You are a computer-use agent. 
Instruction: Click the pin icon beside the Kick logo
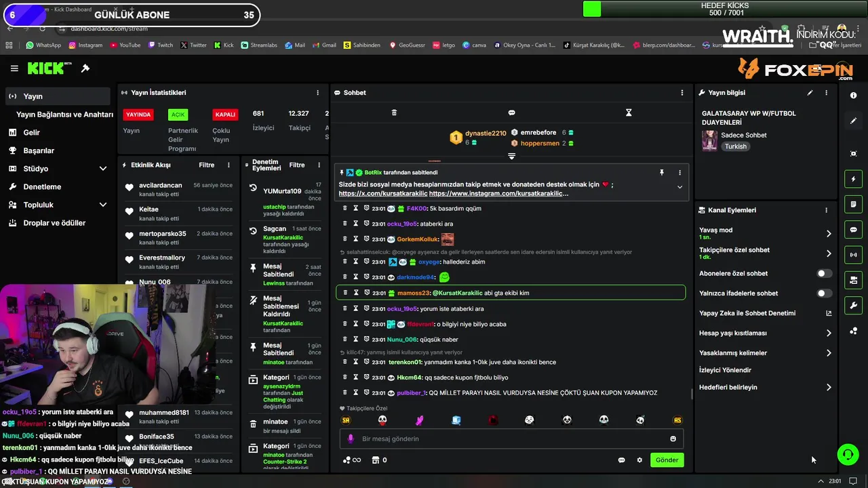pyautogui.click(x=85, y=68)
